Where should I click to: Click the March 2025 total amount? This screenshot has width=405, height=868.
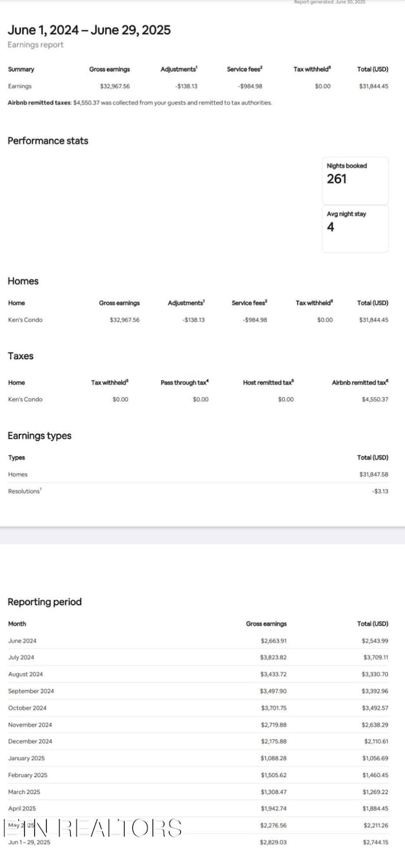point(375,792)
